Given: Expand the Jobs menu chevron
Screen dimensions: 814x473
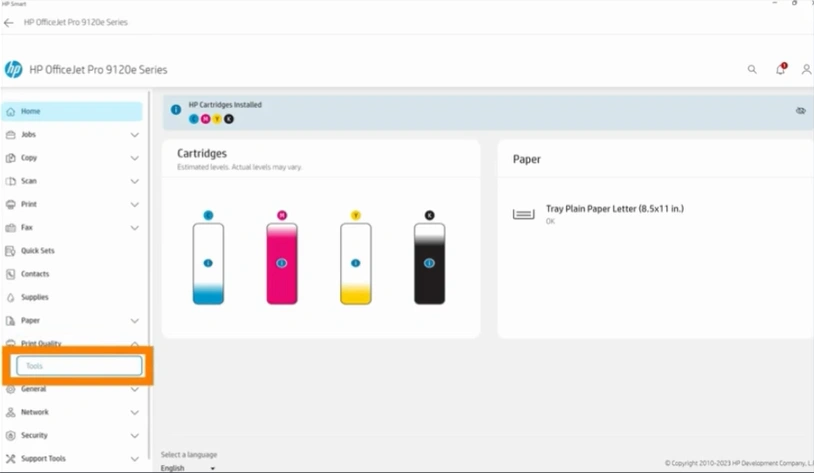Looking at the screenshot, I should (134, 135).
